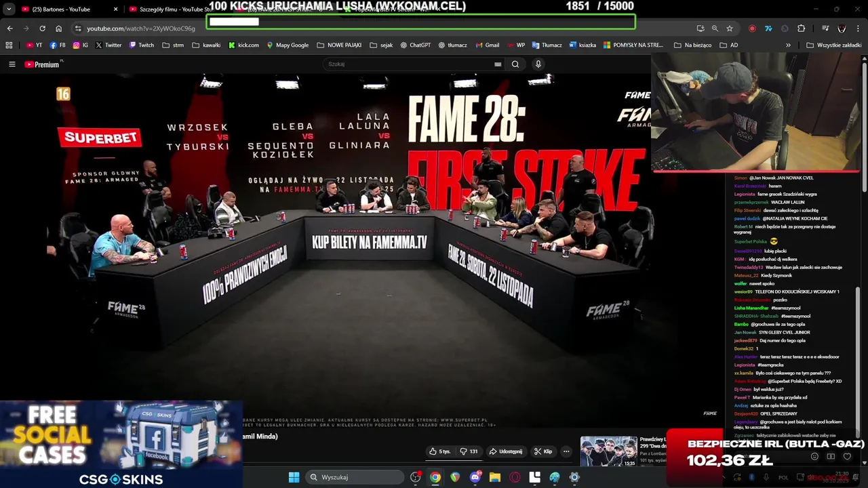
Task: Open the media controls toolbar icon
Action: click(825, 28)
